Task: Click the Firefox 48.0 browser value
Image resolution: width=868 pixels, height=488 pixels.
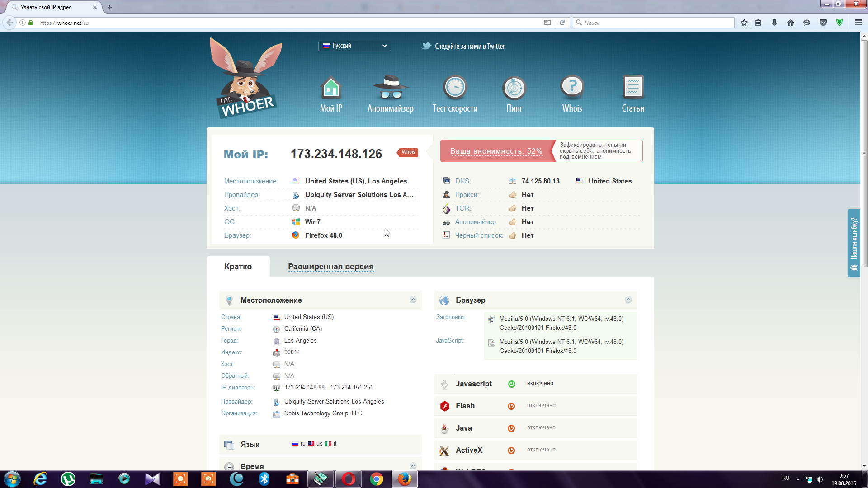Action: tap(323, 235)
